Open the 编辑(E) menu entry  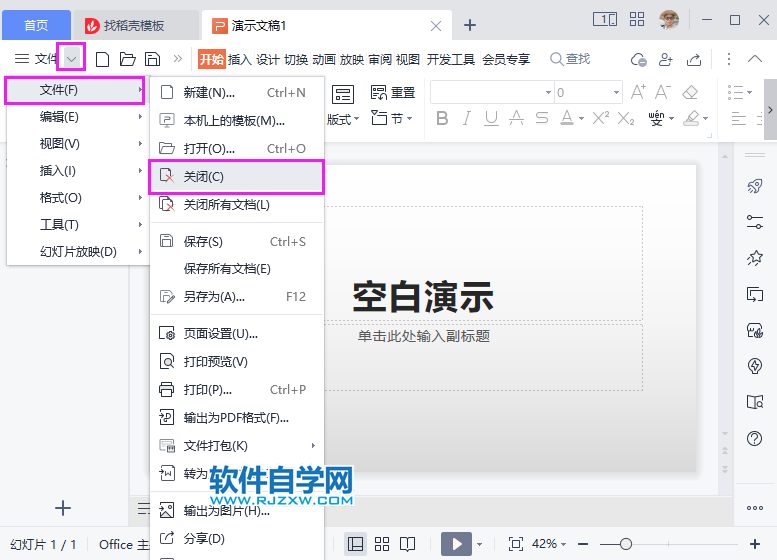point(76,117)
